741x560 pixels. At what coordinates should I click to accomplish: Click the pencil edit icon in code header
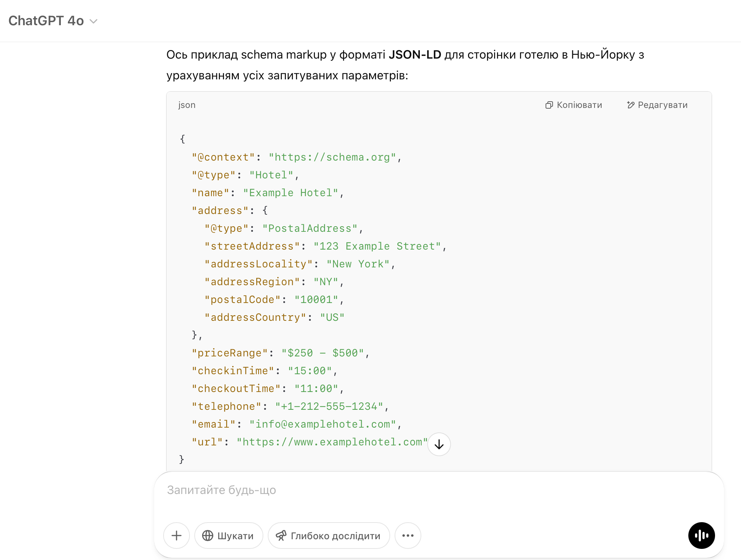(x=630, y=105)
